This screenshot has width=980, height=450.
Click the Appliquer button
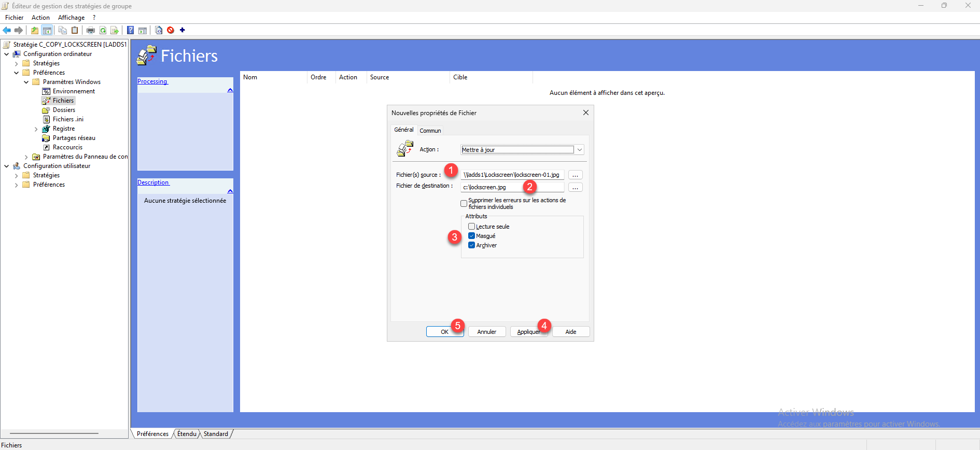[528, 332]
